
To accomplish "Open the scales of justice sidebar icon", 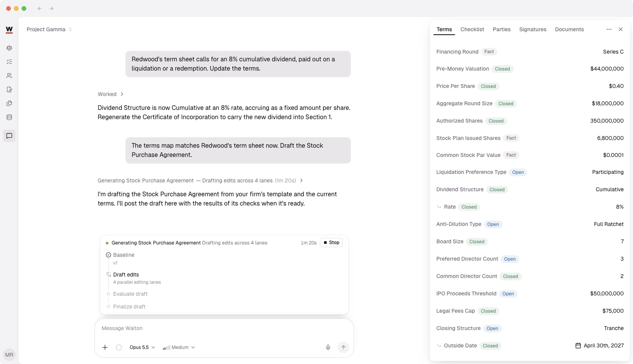I will pos(9,48).
